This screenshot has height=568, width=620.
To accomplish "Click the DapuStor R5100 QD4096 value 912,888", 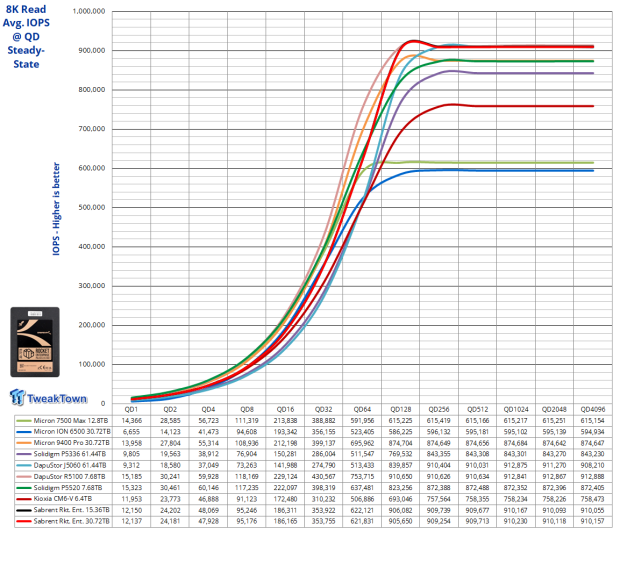I will point(593,477).
